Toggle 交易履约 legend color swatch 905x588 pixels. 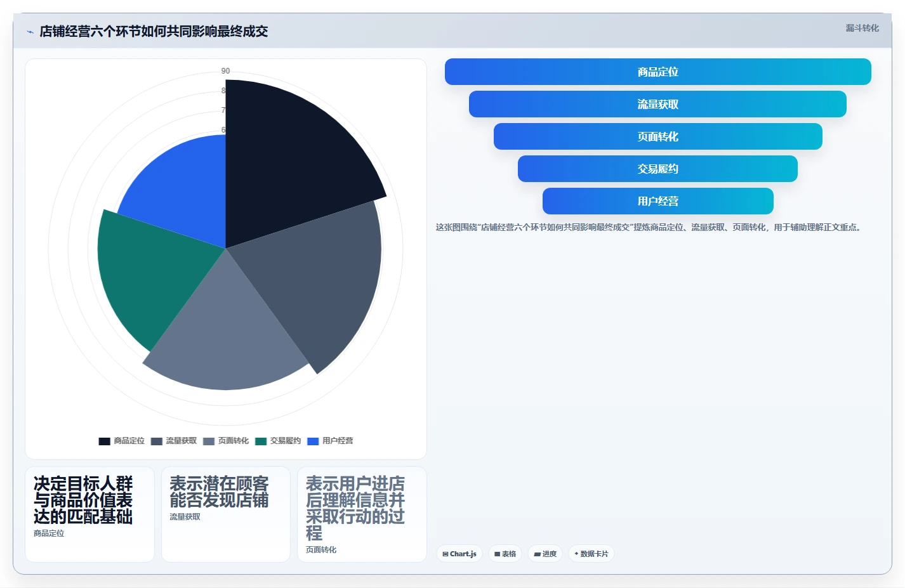(x=261, y=441)
